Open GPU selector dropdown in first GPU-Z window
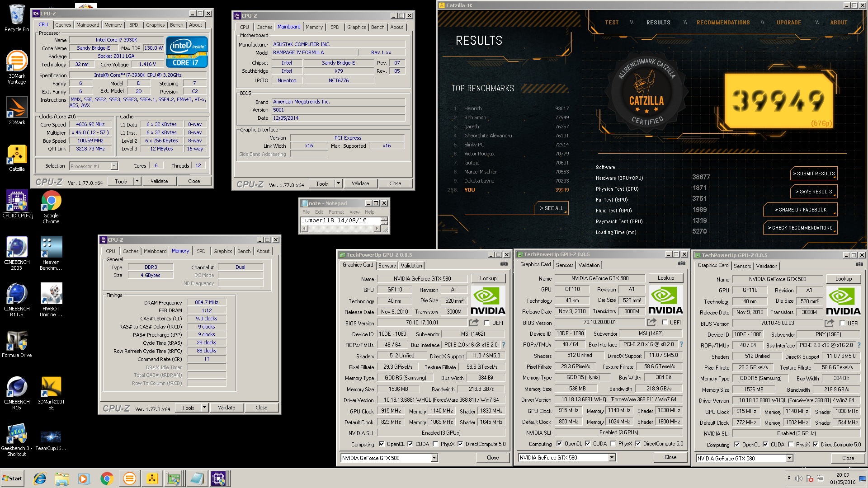This screenshot has height=488, width=868. 434,458
